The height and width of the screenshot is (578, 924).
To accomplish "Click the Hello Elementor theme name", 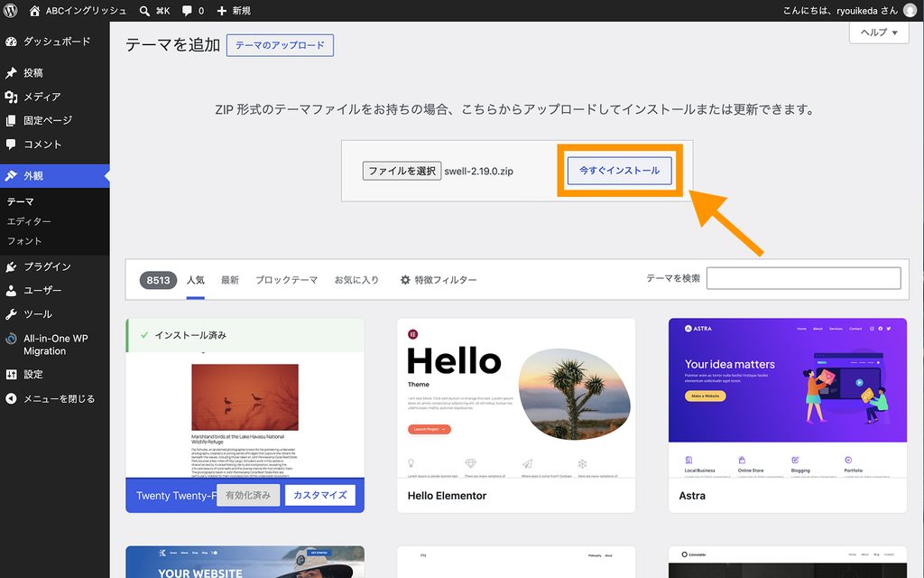I will (447, 496).
